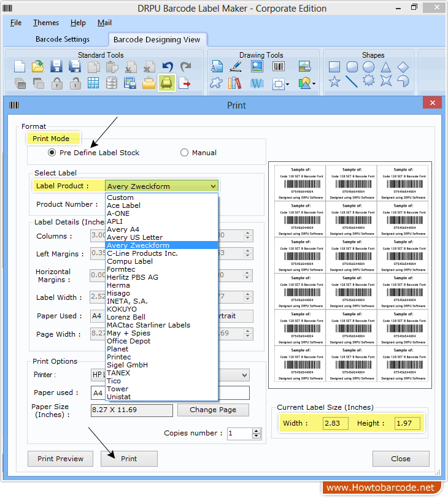Choose Custom from the label list
Screen dimensions: 448x498
(x=161, y=197)
